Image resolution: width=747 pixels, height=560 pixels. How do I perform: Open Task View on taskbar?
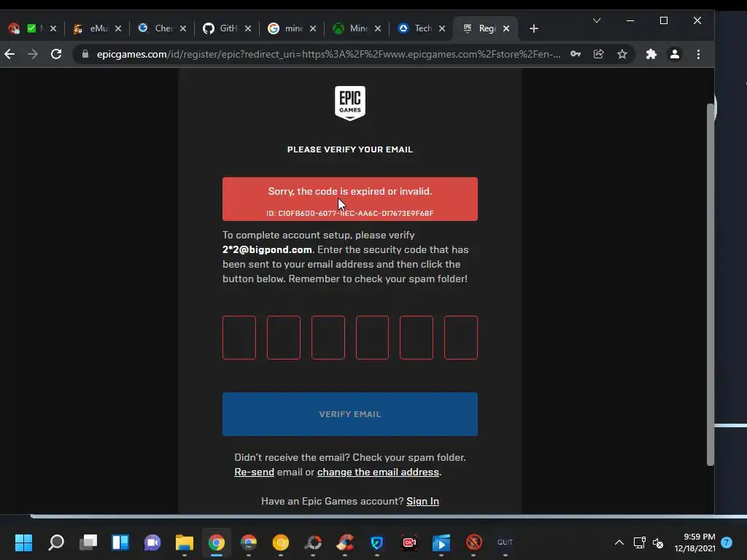pyautogui.click(x=88, y=542)
